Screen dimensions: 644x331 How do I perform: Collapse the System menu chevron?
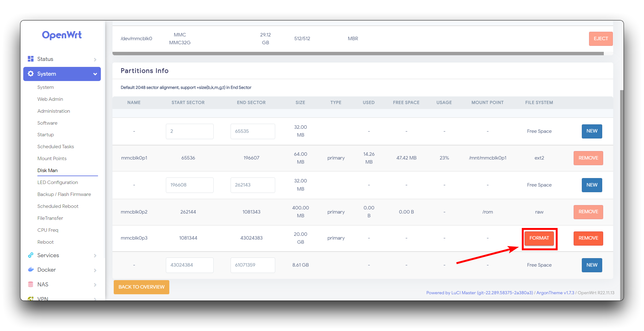[x=95, y=74]
